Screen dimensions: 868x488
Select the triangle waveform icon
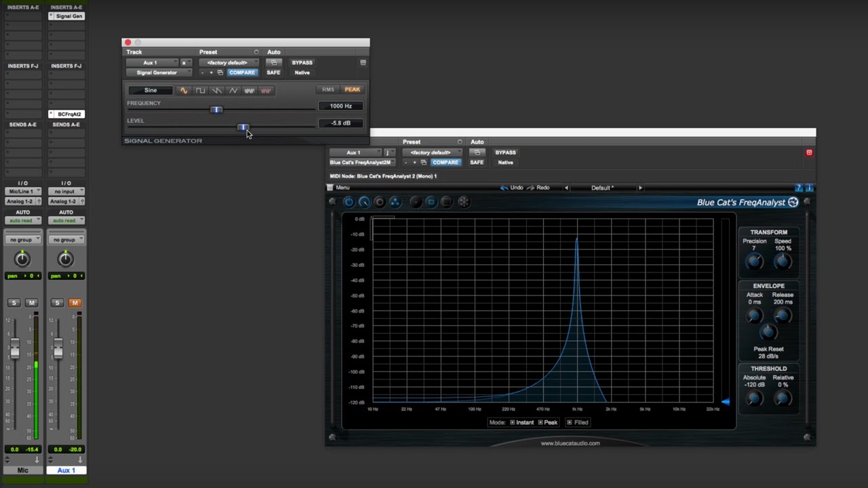coord(233,90)
